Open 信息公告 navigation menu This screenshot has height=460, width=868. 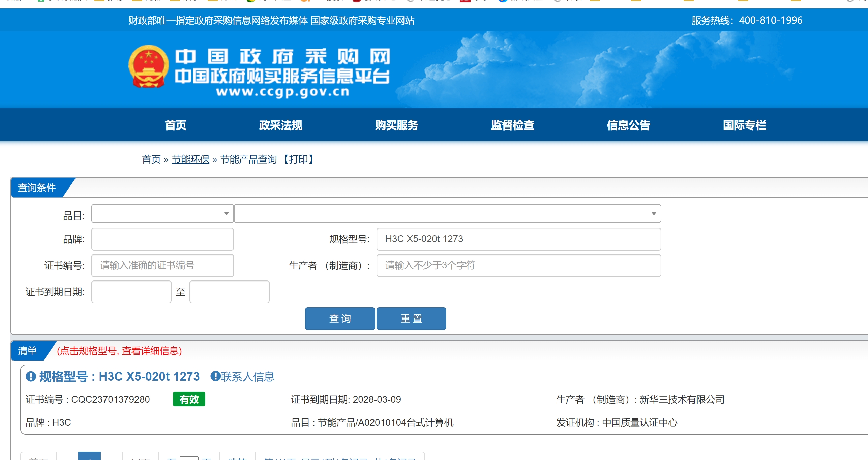[628, 125]
